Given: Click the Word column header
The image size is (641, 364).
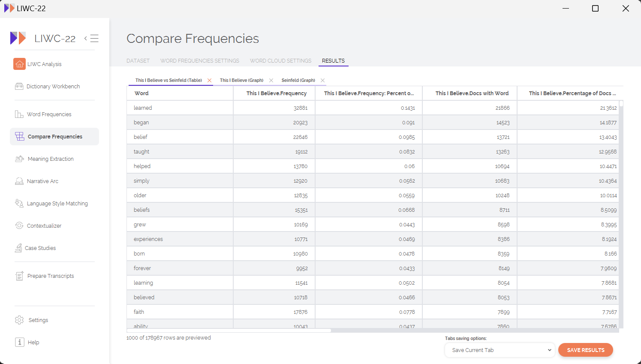Looking at the screenshot, I should 180,93.
